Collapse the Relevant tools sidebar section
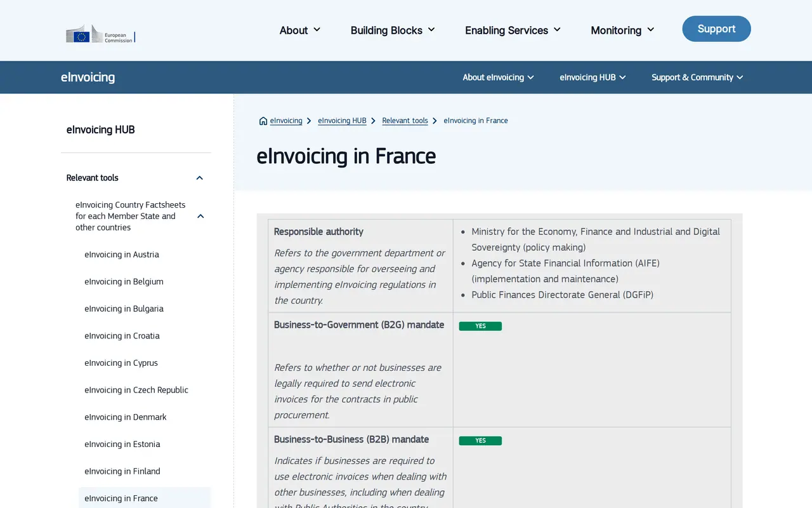Screen dimensions: 812x508 [200, 178]
